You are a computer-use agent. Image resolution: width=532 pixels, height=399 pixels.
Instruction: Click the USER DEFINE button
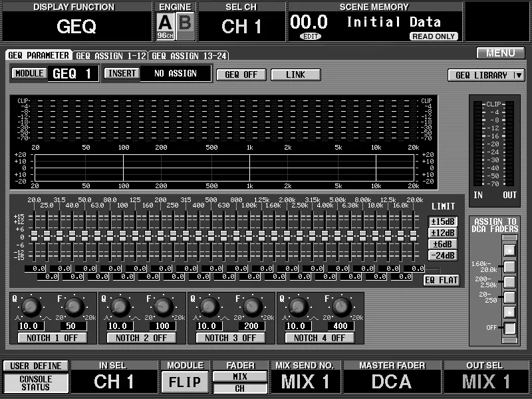point(36,366)
